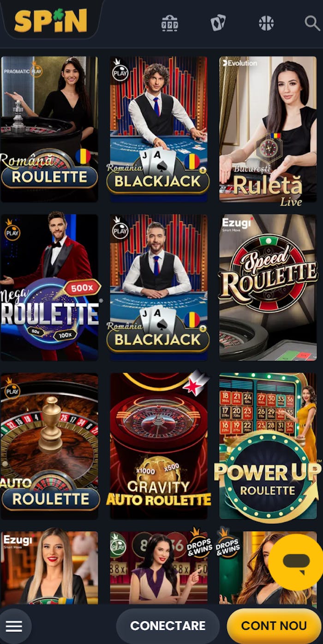Open the hamburger menu icon
323x644 pixels.
coord(14,626)
